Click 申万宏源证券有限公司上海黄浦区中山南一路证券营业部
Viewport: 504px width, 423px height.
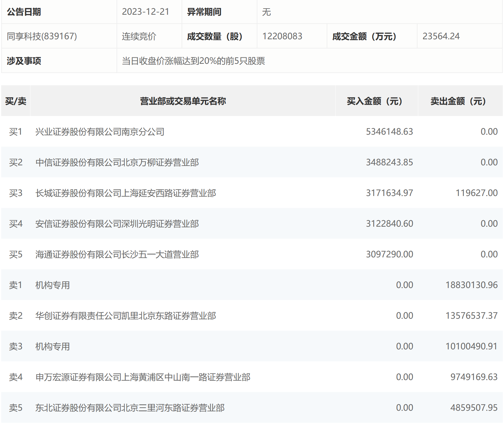[143, 377]
